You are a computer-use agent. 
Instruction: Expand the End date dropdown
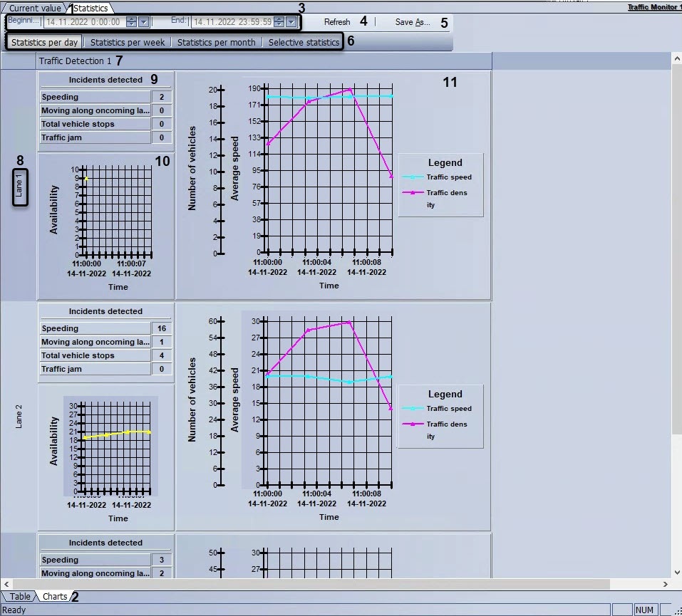pyautogui.click(x=291, y=22)
